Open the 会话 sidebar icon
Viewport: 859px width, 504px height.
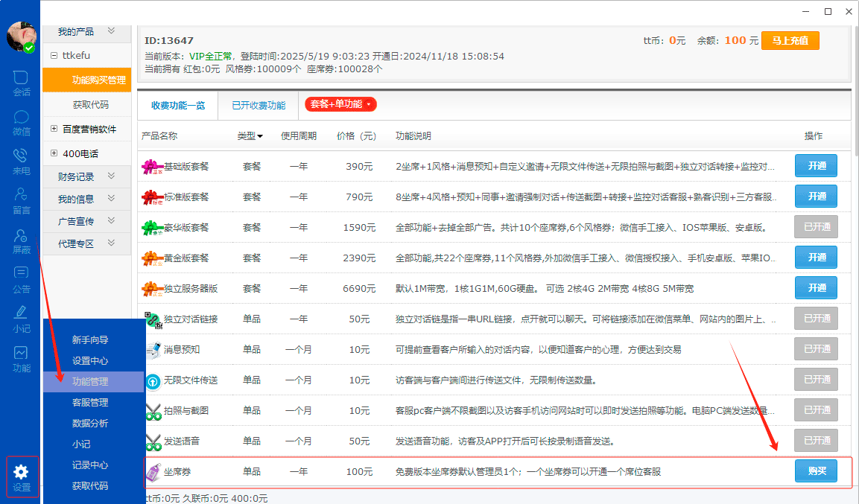(21, 83)
